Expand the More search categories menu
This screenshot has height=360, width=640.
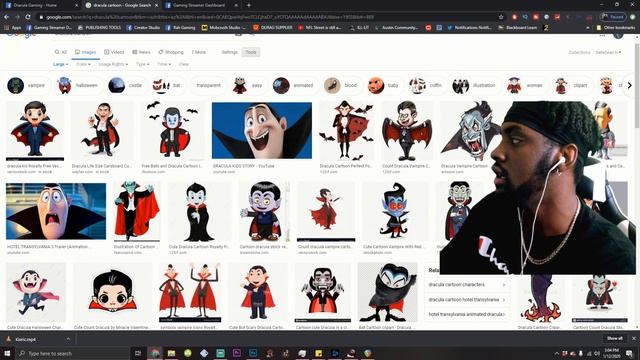point(199,52)
